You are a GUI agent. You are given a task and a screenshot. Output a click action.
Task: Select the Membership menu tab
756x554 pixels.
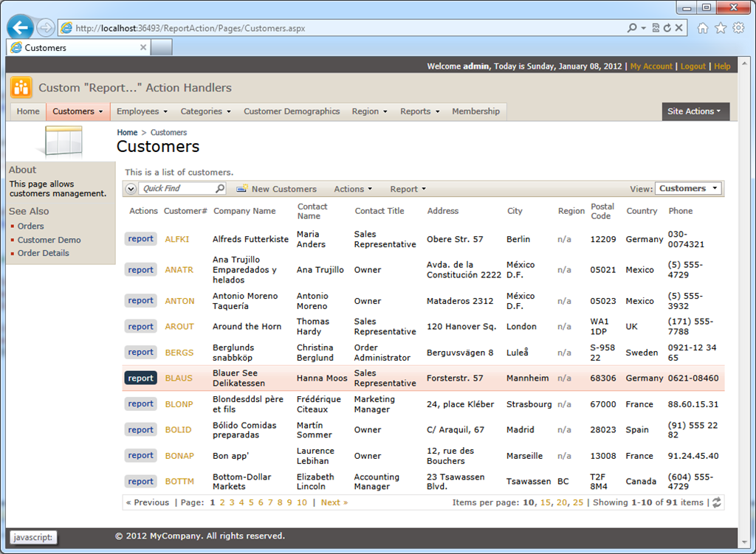476,111
